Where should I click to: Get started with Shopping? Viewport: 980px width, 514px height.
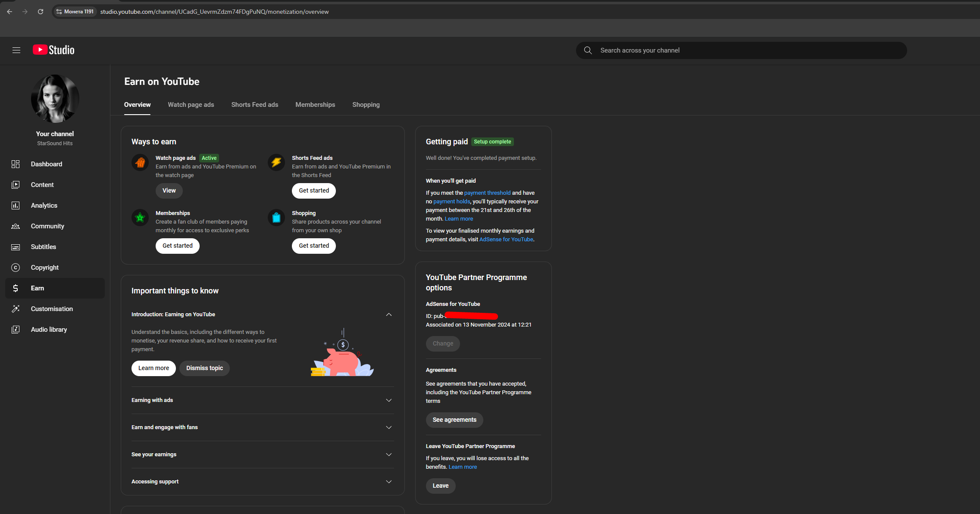[314, 246]
